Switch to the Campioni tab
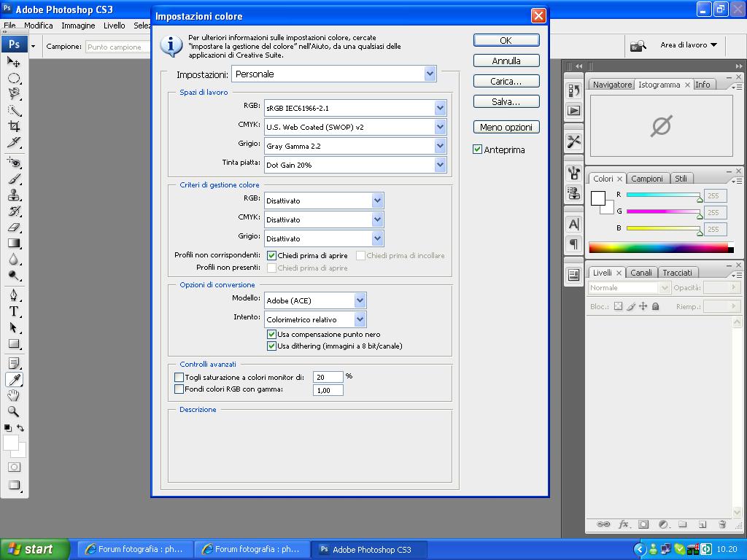 coord(646,179)
